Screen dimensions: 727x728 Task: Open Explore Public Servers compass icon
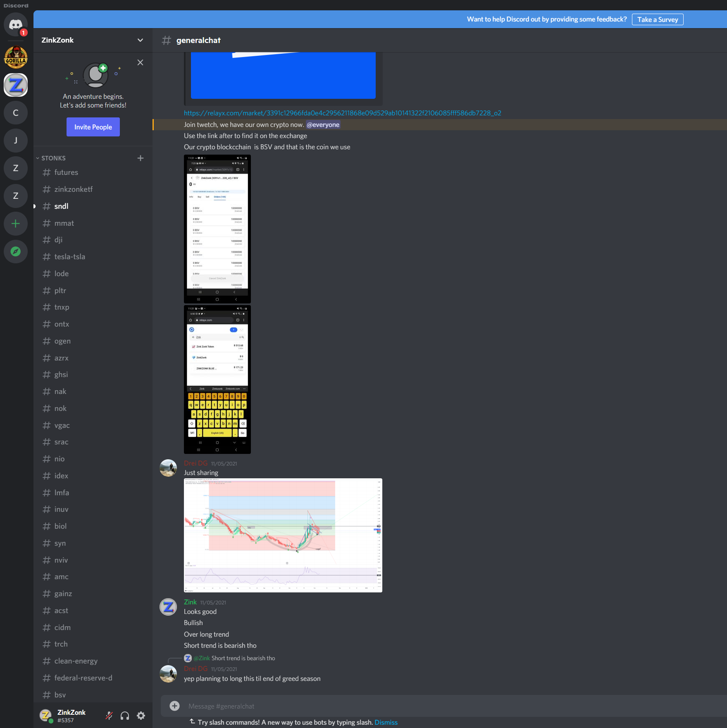(x=16, y=251)
